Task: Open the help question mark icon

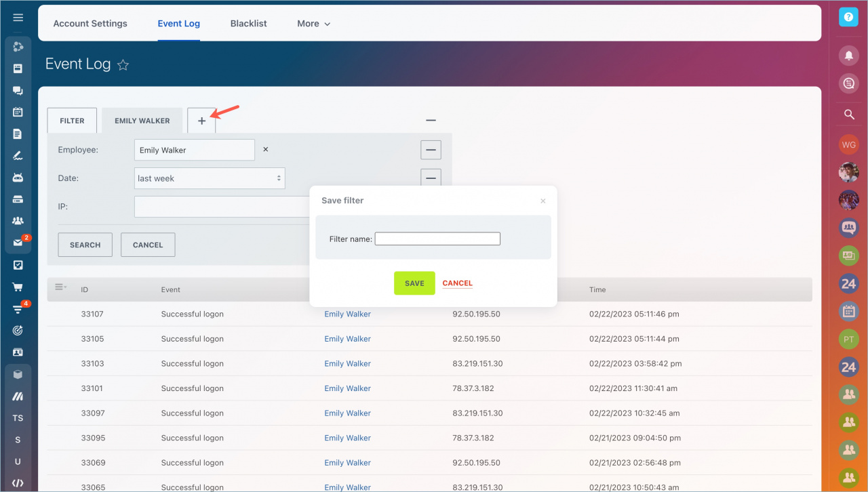Action: click(848, 17)
